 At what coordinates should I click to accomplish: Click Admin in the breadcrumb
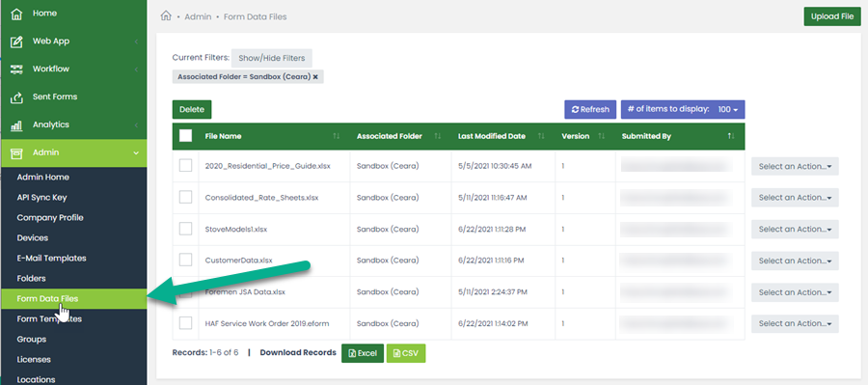[x=198, y=16]
